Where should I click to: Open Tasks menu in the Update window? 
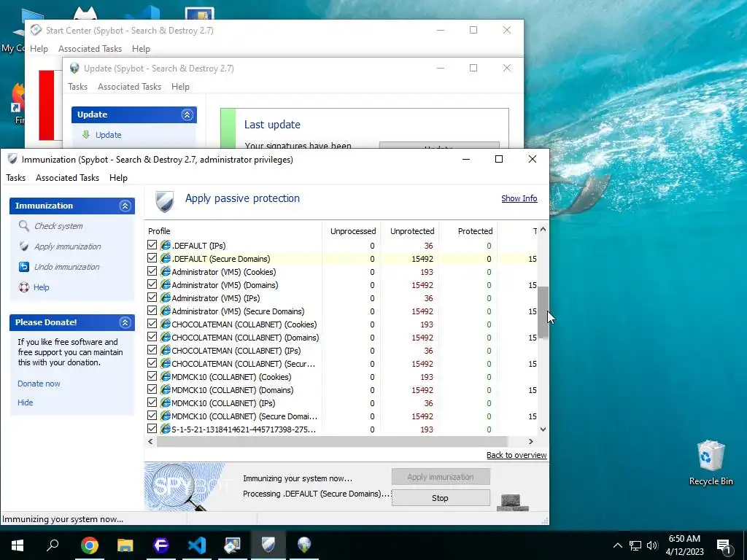(77, 87)
